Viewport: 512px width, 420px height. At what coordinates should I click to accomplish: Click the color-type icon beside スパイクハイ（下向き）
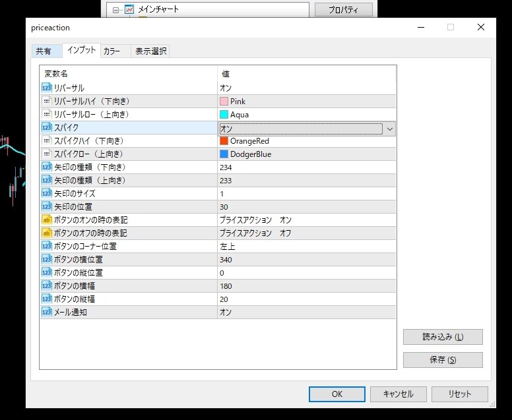(x=47, y=140)
